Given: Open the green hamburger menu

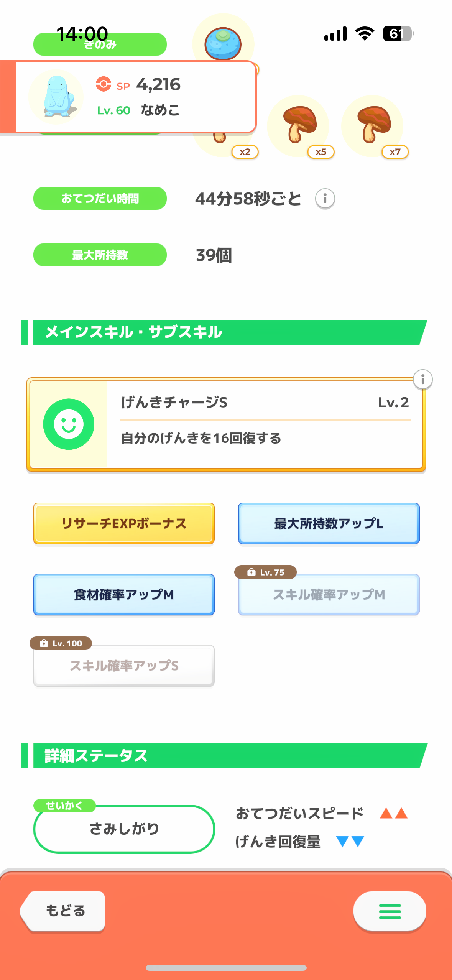Looking at the screenshot, I should click(390, 911).
